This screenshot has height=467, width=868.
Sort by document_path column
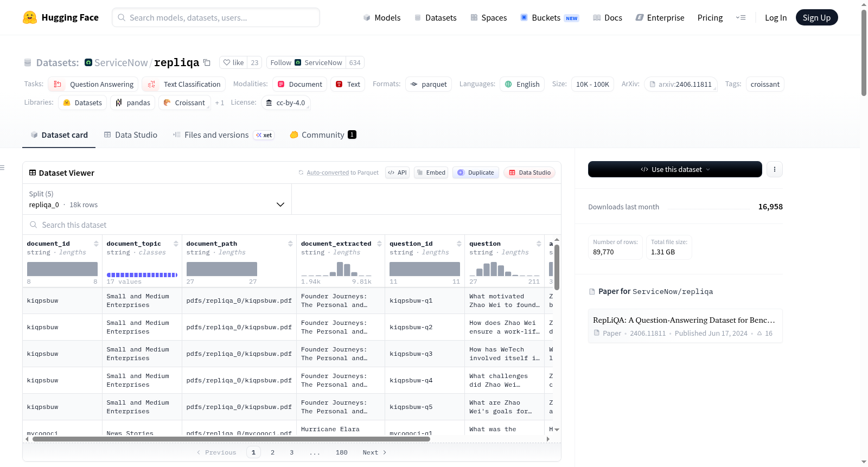pyautogui.click(x=290, y=244)
